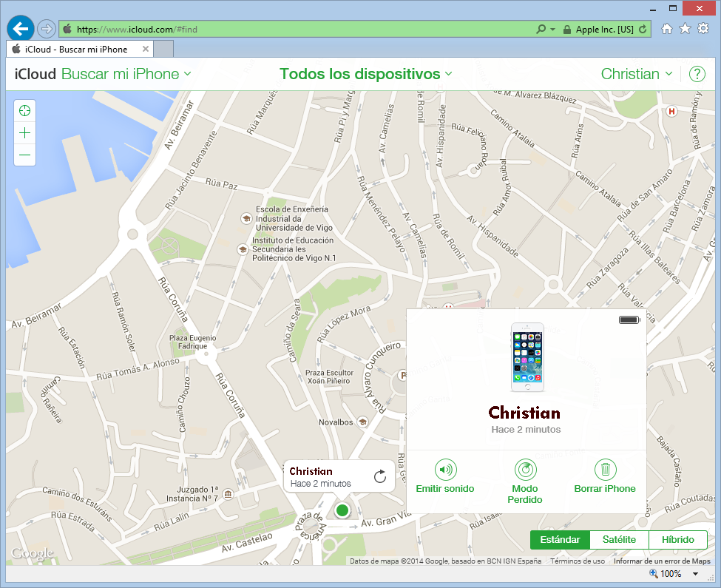Zoom in the map with plus

[x=25, y=133]
